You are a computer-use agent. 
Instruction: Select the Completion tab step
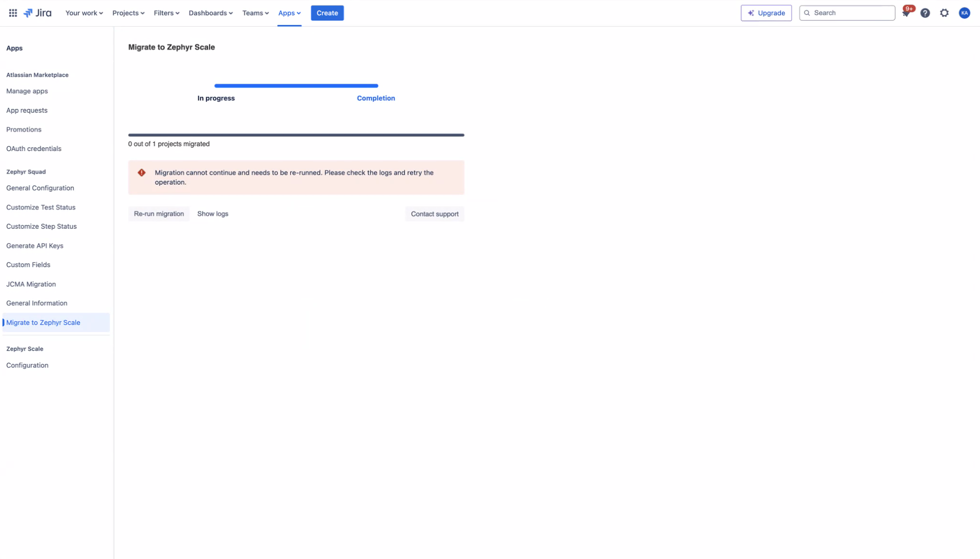[376, 98]
